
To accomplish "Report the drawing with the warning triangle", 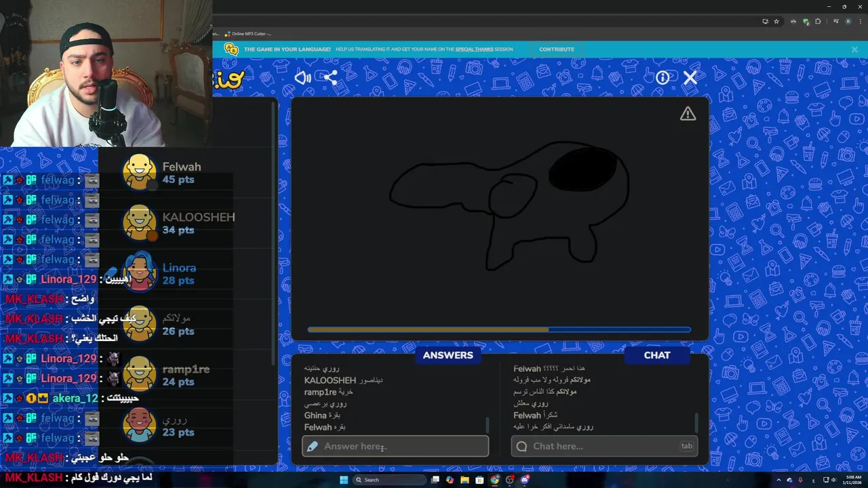I will point(688,114).
